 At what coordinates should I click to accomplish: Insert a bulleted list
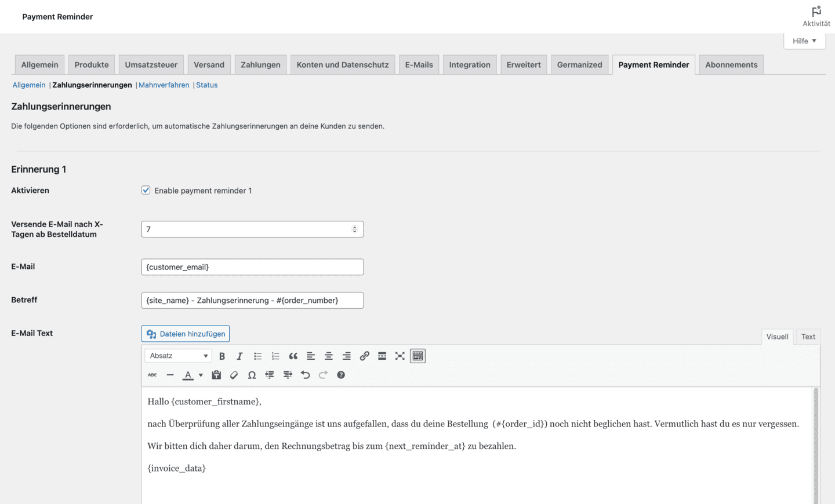pyautogui.click(x=257, y=356)
